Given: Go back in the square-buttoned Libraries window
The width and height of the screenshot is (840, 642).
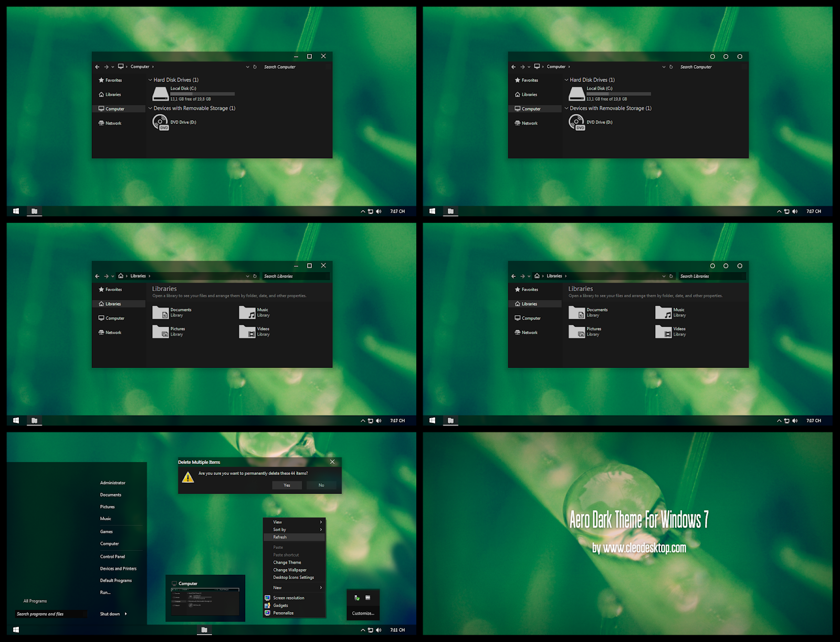Looking at the screenshot, I should coord(97,276).
